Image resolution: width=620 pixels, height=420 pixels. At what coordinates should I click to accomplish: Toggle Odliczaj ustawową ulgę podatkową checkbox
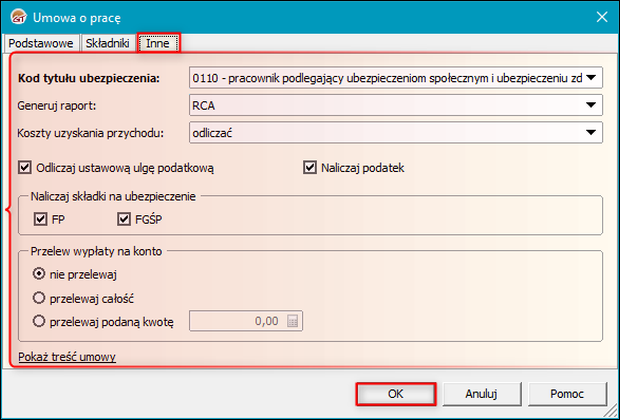(x=25, y=168)
